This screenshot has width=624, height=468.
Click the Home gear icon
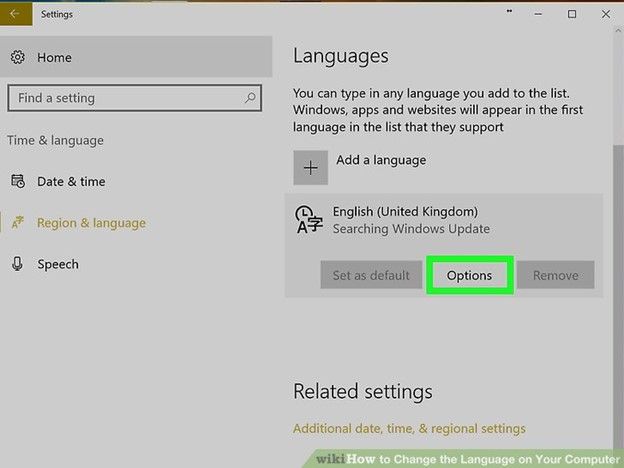(x=18, y=57)
